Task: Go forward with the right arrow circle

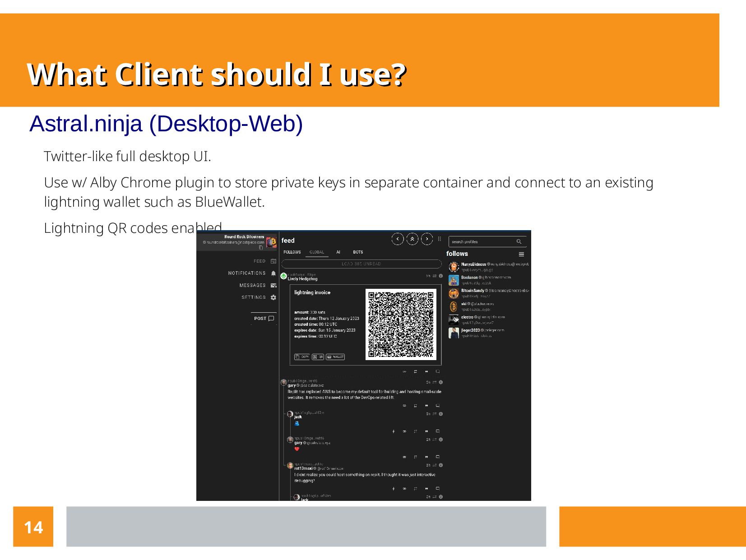Action: [427, 239]
